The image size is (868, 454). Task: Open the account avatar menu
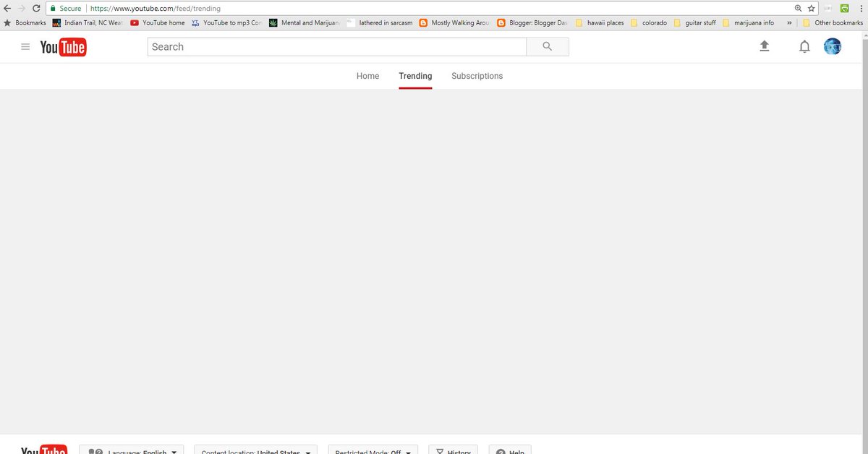(833, 46)
